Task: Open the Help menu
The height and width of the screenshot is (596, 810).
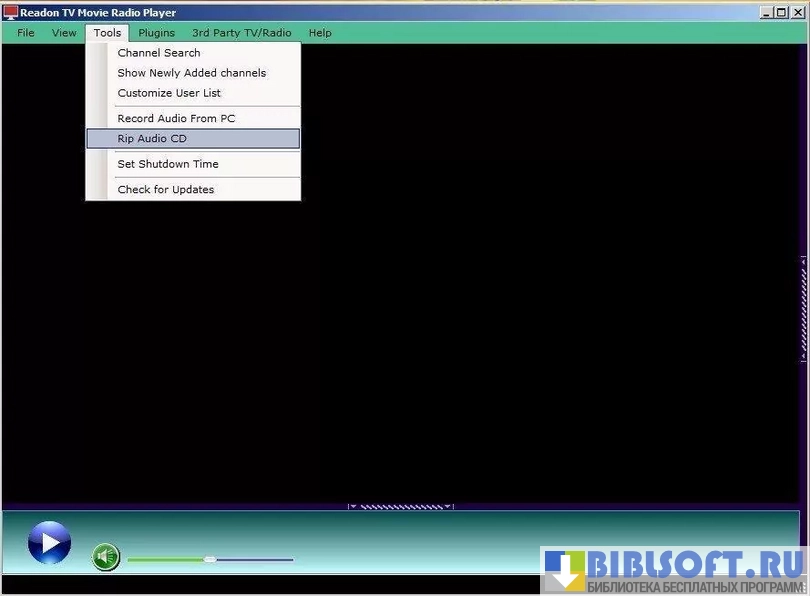Action: [320, 33]
